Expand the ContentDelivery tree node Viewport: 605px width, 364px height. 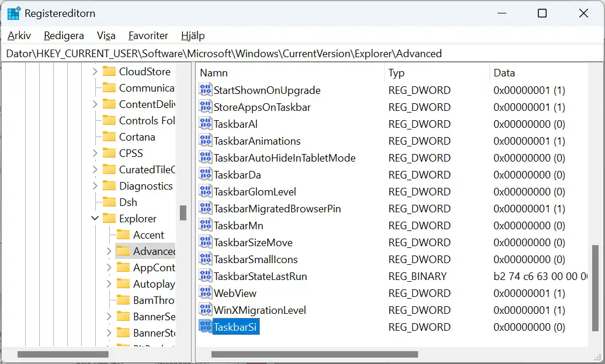(x=95, y=104)
